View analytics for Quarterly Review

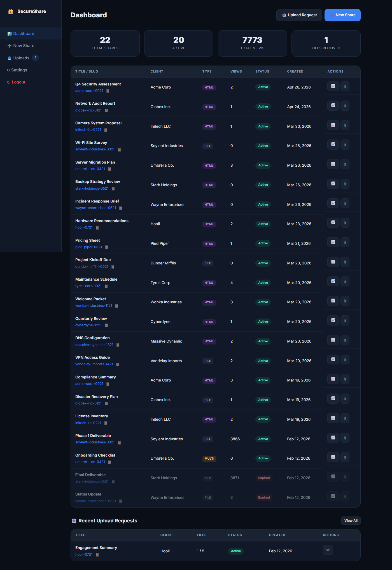point(333,320)
